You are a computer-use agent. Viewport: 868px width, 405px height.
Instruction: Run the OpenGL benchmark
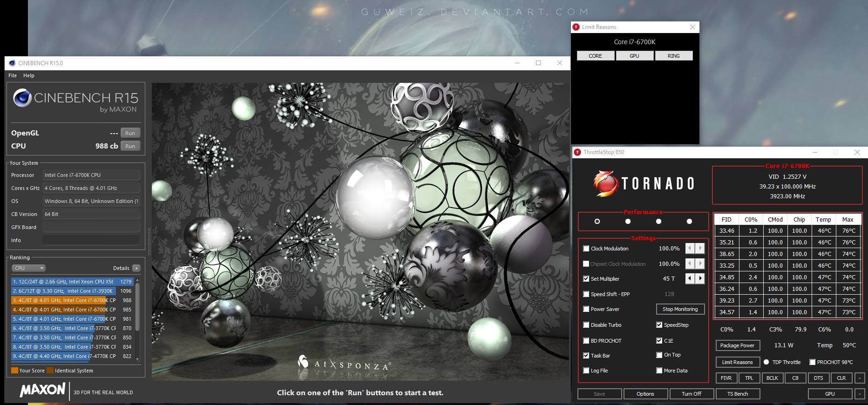pyautogui.click(x=130, y=133)
